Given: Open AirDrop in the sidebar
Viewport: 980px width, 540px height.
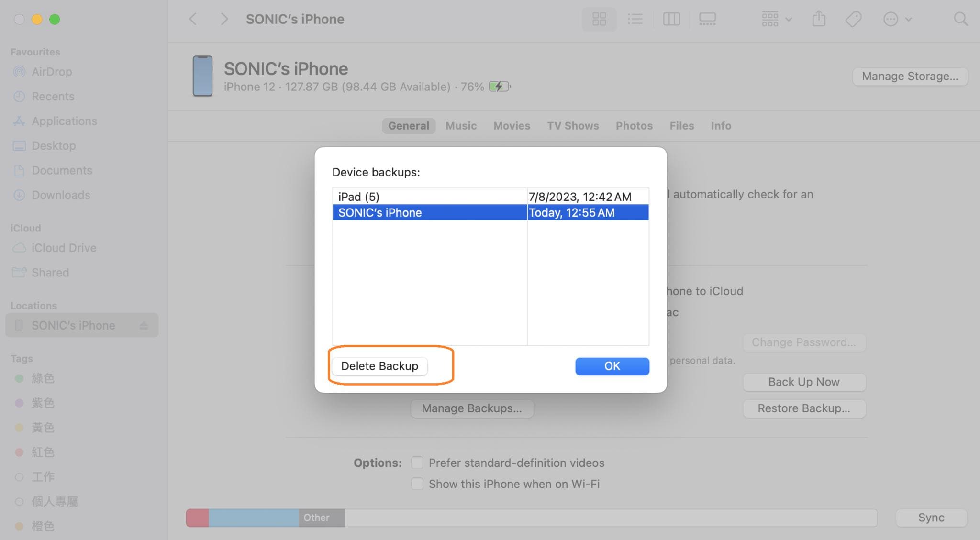Looking at the screenshot, I should click(x=52, y=72).
